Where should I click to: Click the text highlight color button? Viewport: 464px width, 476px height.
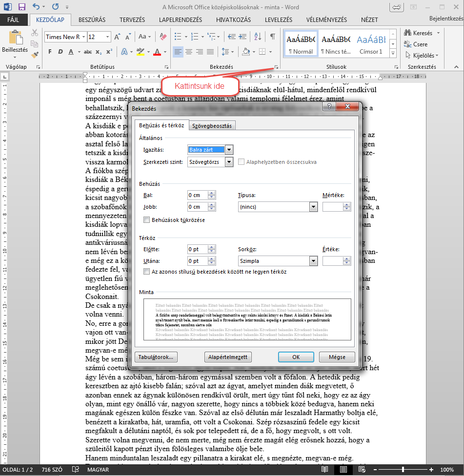[141, 52]
